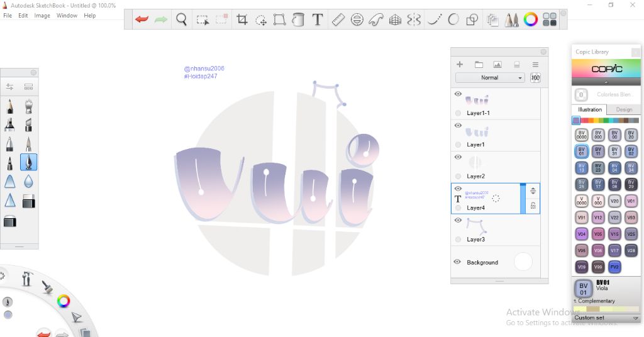
Task: Click the green Redo arrow in toolbar
Action: (160, 19)
